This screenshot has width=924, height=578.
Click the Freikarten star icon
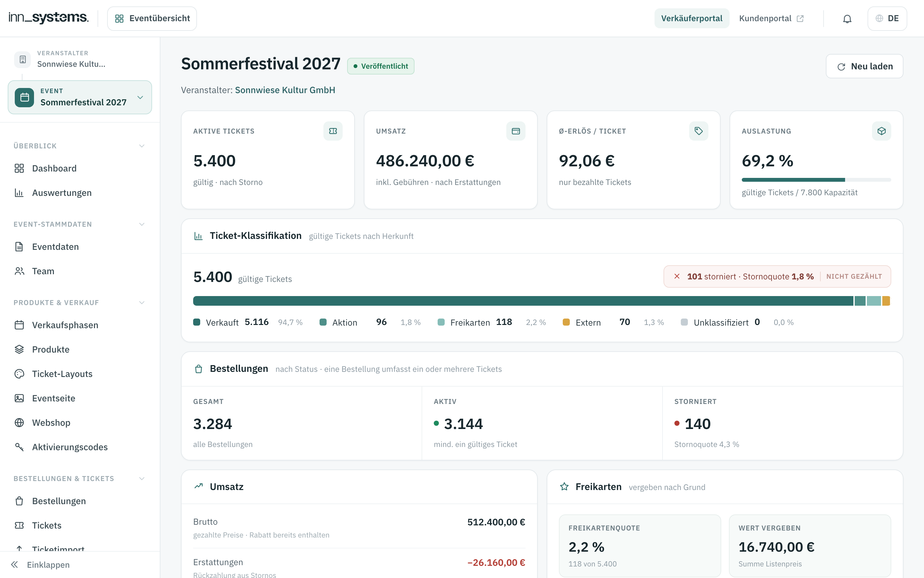coord(564,486)
